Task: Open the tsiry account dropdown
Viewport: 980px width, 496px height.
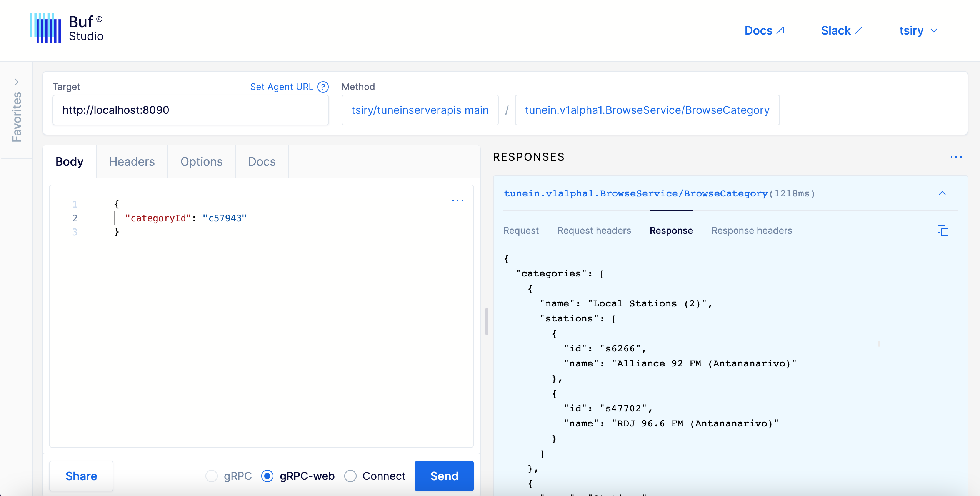Action: coord(919,30)
